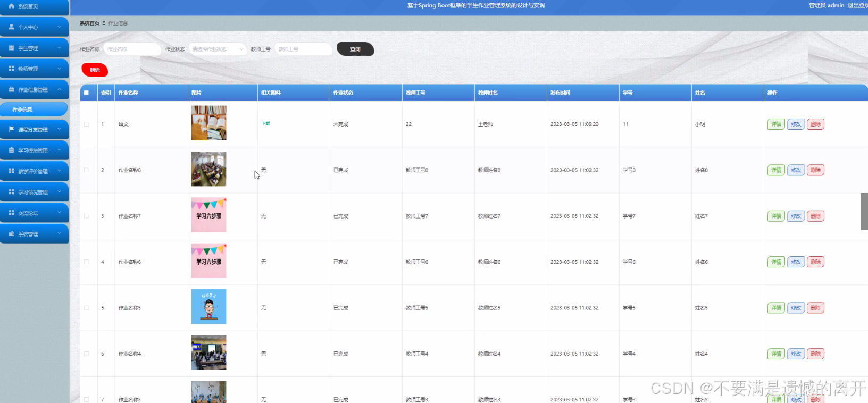Check the box for row 语文

click(x=86, y=124)
